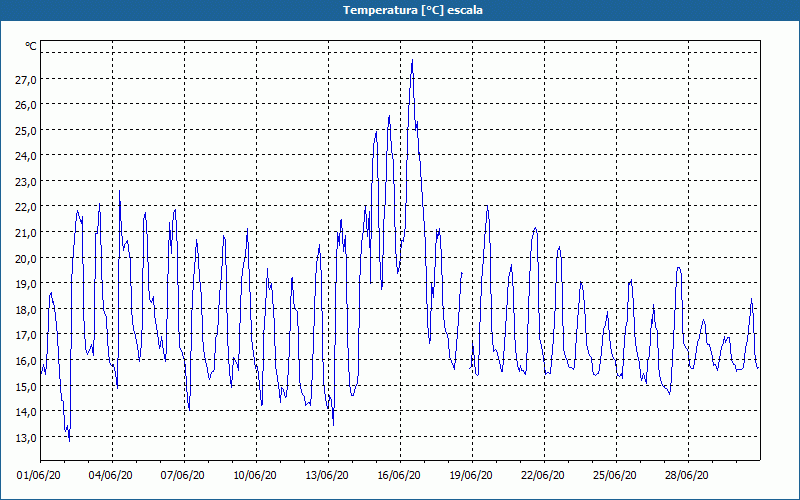800x500 pixels.
Task: Click the 18,0 y-axis label
Action: click(x=26, y=309)
